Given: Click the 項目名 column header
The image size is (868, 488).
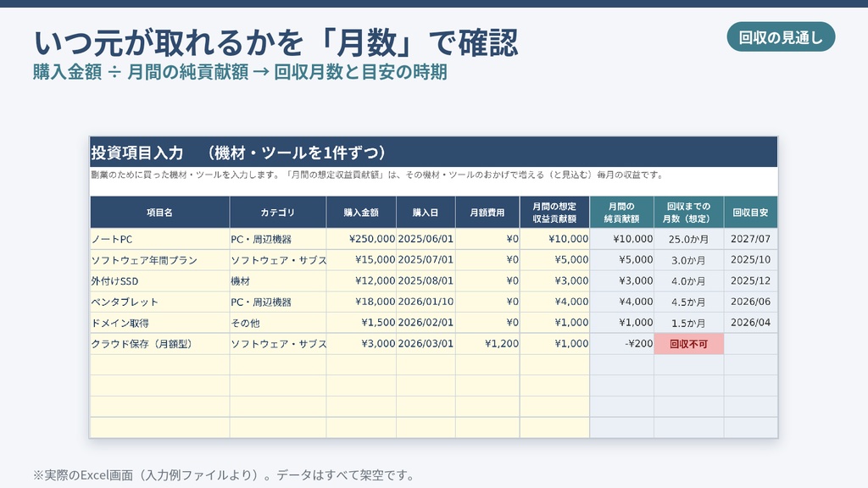Looking at the screenshot, I should click(x=159, y=213).
